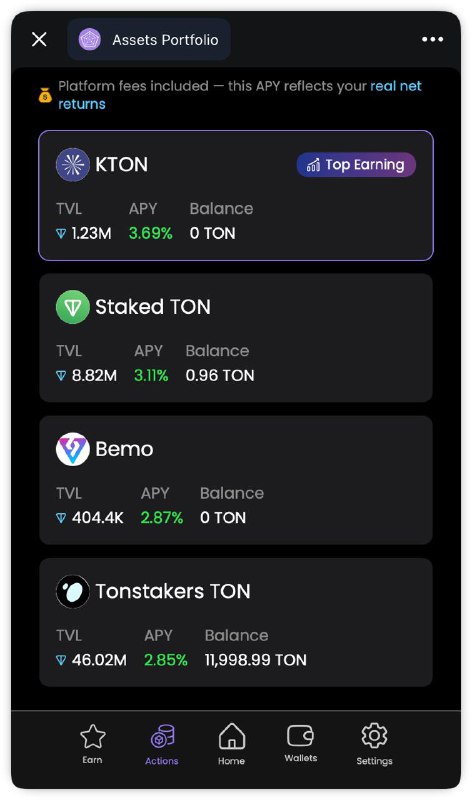Close the Assets Portfolio mini app

click(39, 39)
